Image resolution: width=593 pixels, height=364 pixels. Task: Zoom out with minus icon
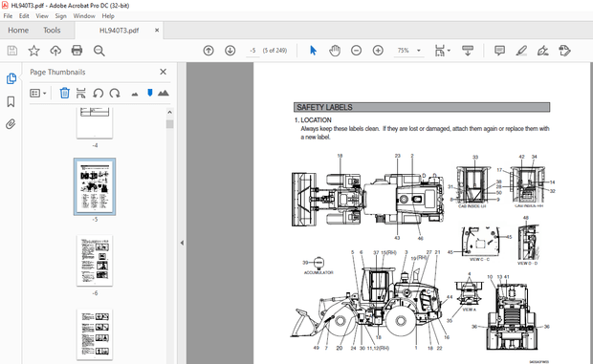[x=356, y=51]
